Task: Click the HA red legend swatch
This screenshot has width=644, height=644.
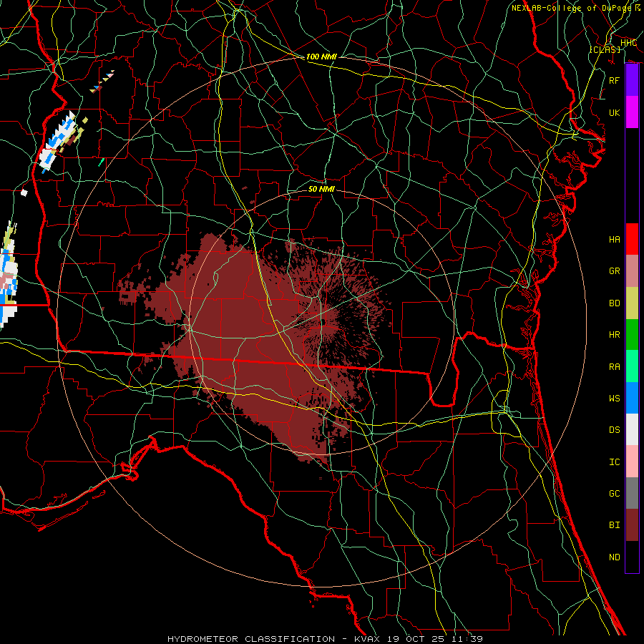Action: [x=632, y=239]
